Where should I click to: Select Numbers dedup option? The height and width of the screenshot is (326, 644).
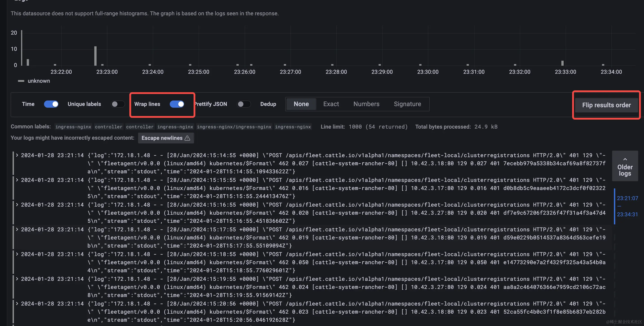(366, 104)
